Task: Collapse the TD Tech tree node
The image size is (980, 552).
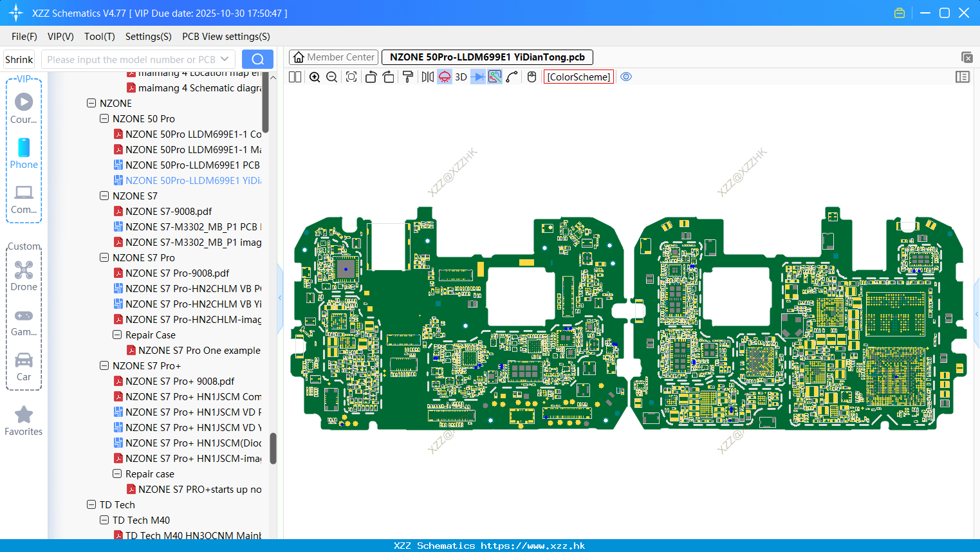Action: click(91, 504)
